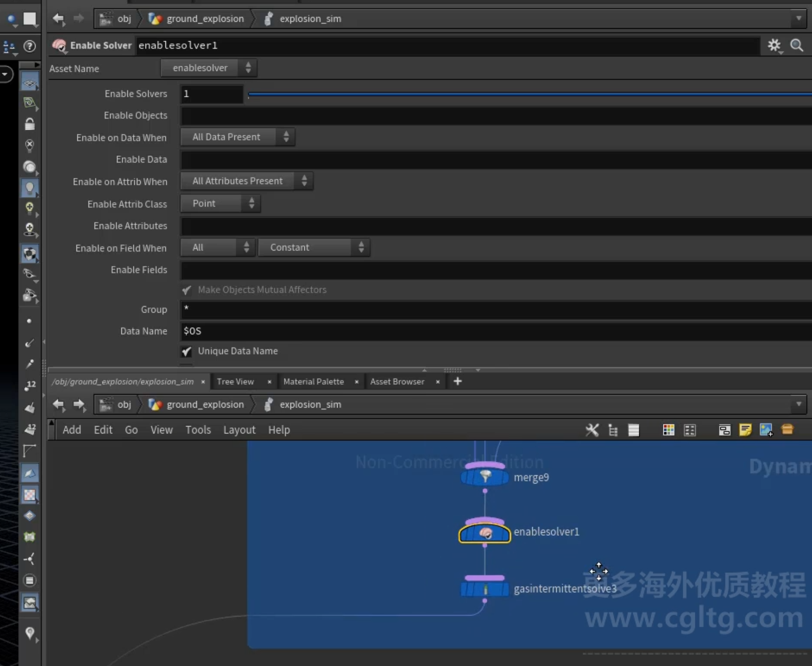Toggle the Unique Data Name checkbox
The height and width of the screenshot is (666, 812).
pos(186,352)
